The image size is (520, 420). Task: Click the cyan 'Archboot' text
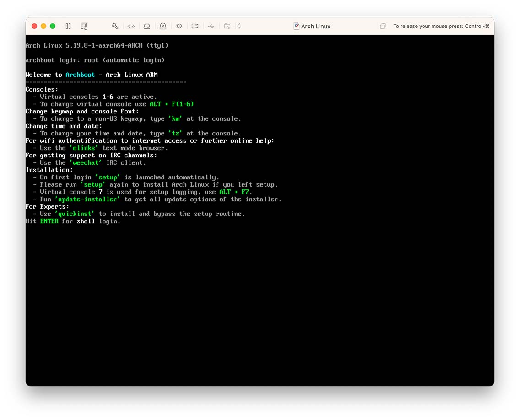pos(80,75)
